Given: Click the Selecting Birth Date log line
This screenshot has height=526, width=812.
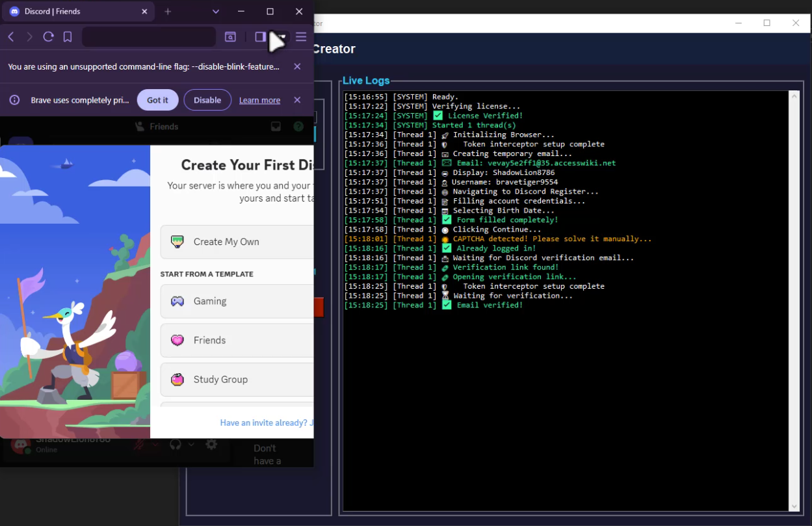Looking at the screenshot, I should click(x=449, y=211).
